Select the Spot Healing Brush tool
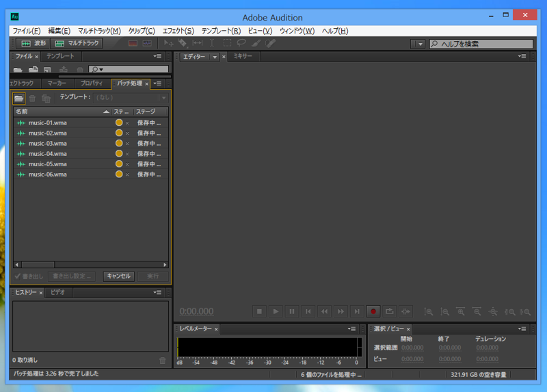The height and width of the screenshot is (392, 547). pos(270,43)
